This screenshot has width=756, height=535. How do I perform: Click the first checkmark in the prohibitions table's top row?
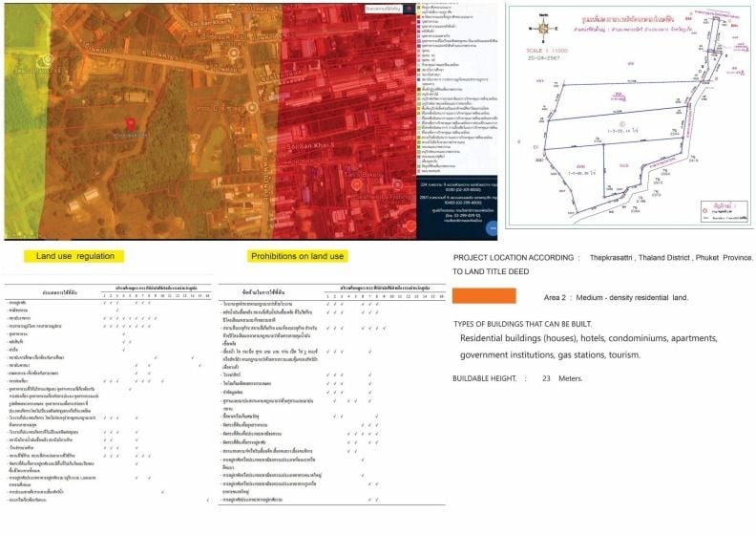(x=327, y=304)
